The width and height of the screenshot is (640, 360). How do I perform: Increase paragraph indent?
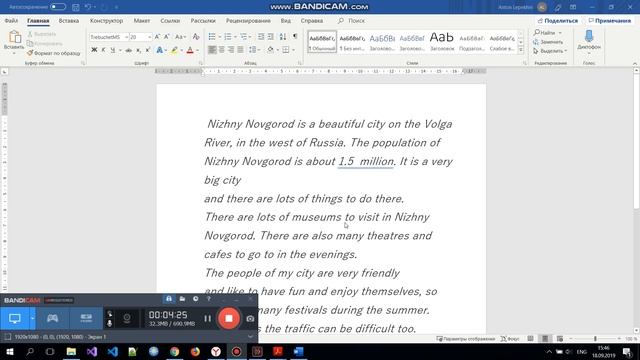[271, 37]
